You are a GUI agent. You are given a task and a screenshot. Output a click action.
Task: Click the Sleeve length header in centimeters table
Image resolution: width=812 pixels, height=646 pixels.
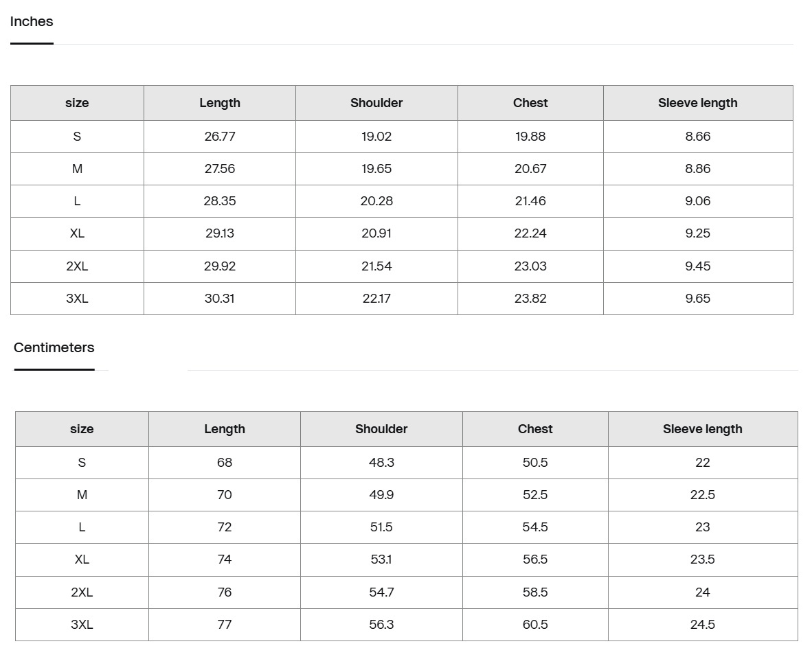[703, 429]
